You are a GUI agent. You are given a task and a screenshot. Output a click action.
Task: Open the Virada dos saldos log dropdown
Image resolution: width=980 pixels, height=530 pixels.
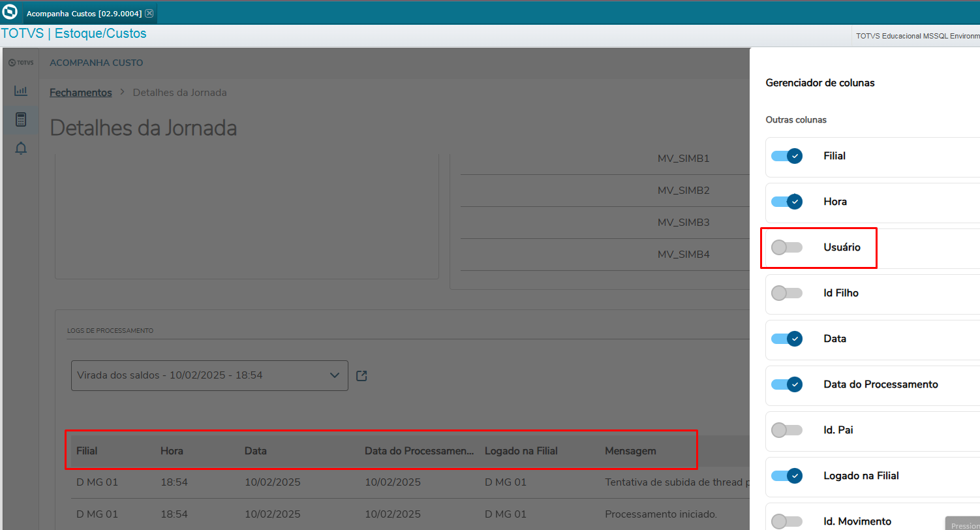(x=209, y=375)
